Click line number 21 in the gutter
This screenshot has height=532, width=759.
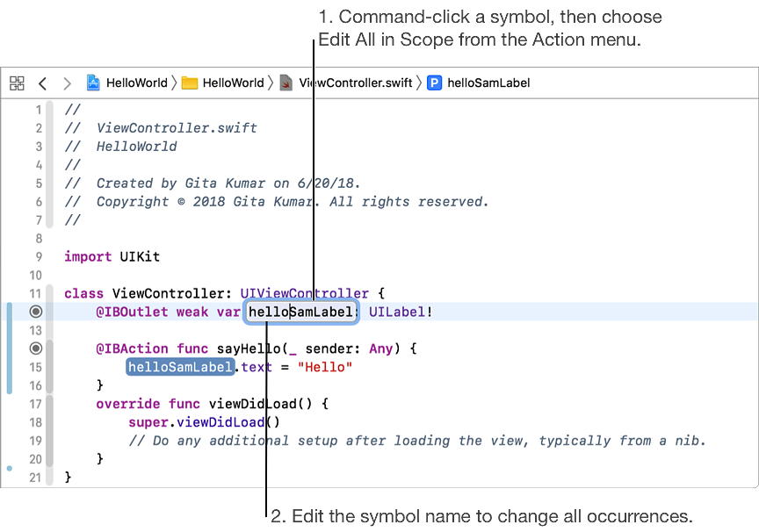click(x=35, y=478)
